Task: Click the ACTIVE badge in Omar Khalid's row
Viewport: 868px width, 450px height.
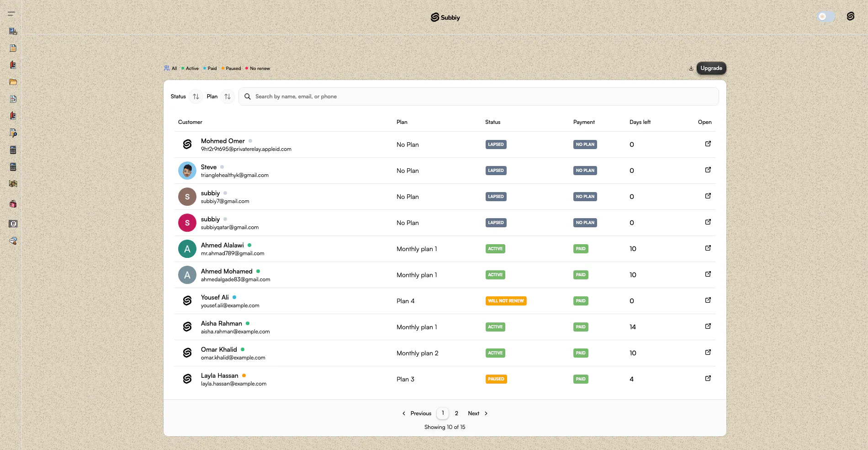Action: click(x=495, y=353)
